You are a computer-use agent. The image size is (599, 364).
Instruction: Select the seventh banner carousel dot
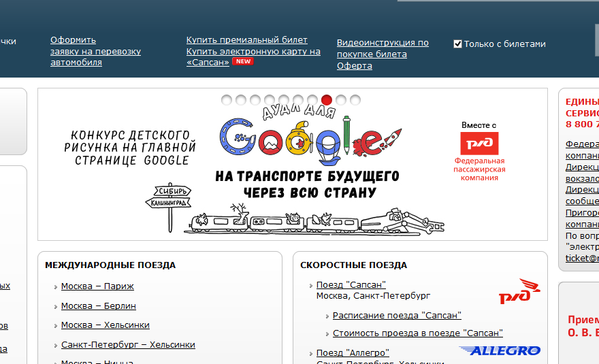click(x=312, y=100)
